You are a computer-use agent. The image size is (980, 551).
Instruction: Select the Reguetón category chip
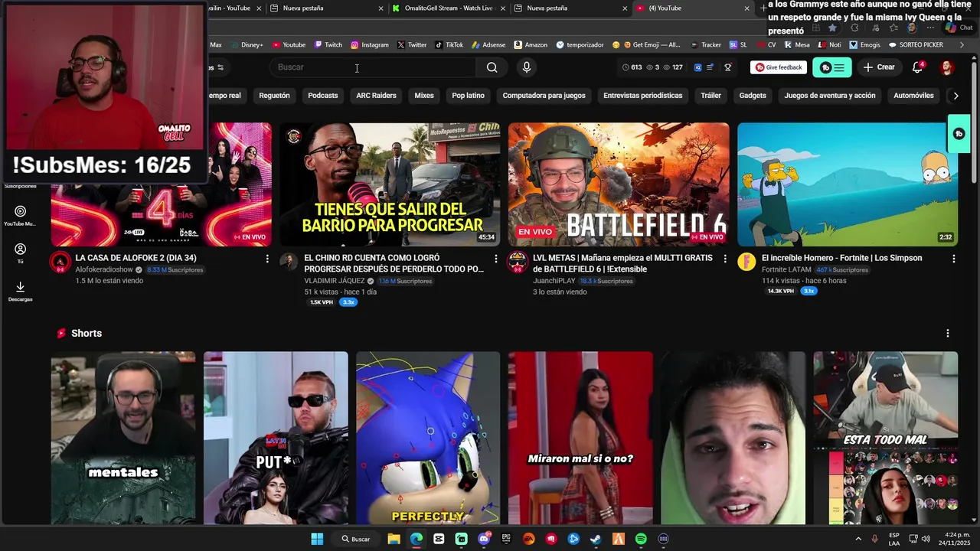[274, 96]
